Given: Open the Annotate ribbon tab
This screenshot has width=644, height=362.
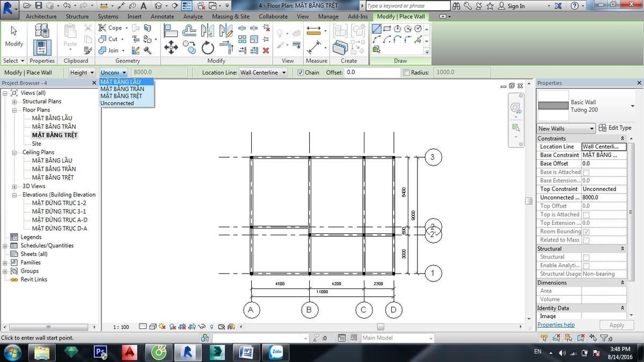Looking at the screenshot, I should click(162, 17).
